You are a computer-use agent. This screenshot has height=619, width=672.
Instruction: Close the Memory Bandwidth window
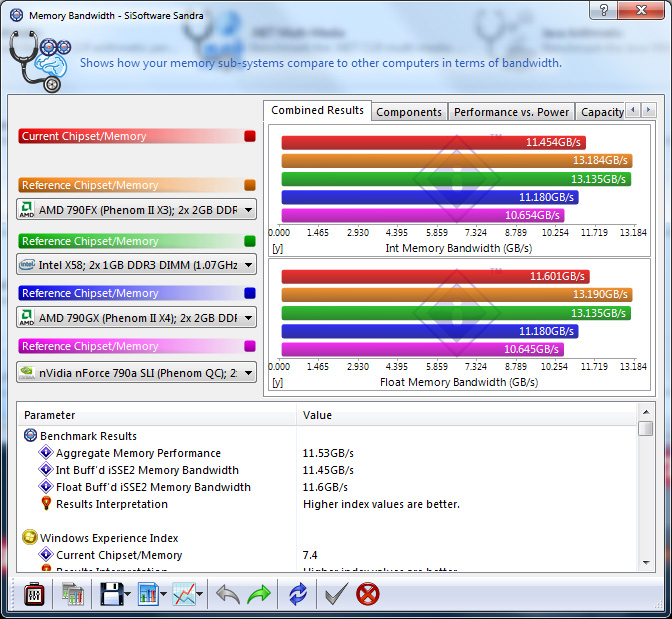[641, 10]
